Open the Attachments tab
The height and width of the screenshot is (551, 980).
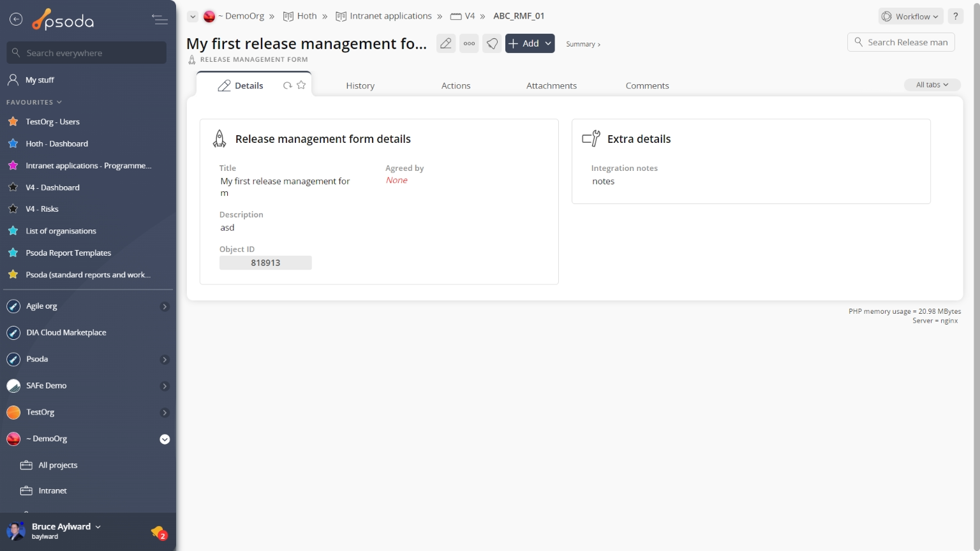[551, 85]
